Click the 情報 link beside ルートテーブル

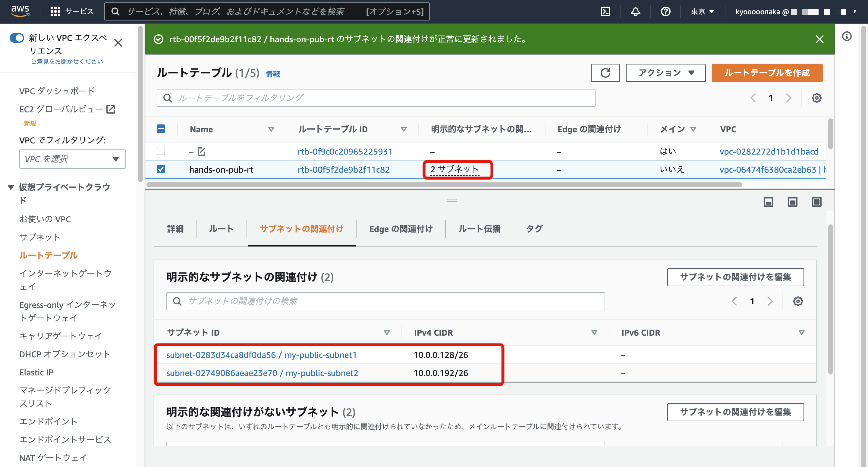pyautogui.click(x=272, y=74)
